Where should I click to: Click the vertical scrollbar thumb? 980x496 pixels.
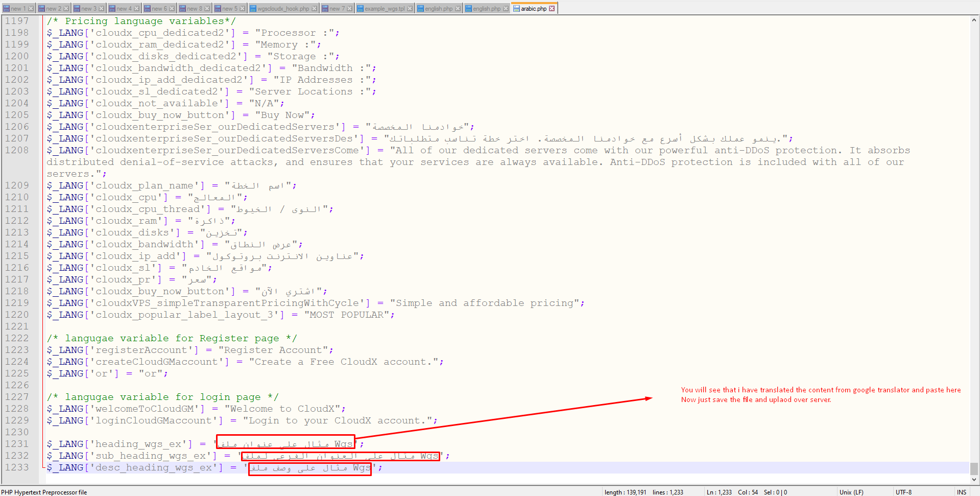coord(974,468)
